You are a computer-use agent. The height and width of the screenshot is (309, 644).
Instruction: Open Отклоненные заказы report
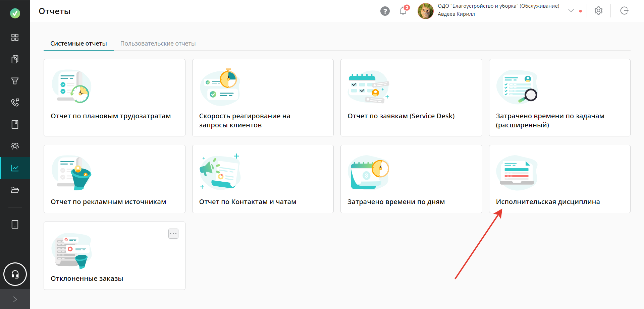tap(114, 256)
